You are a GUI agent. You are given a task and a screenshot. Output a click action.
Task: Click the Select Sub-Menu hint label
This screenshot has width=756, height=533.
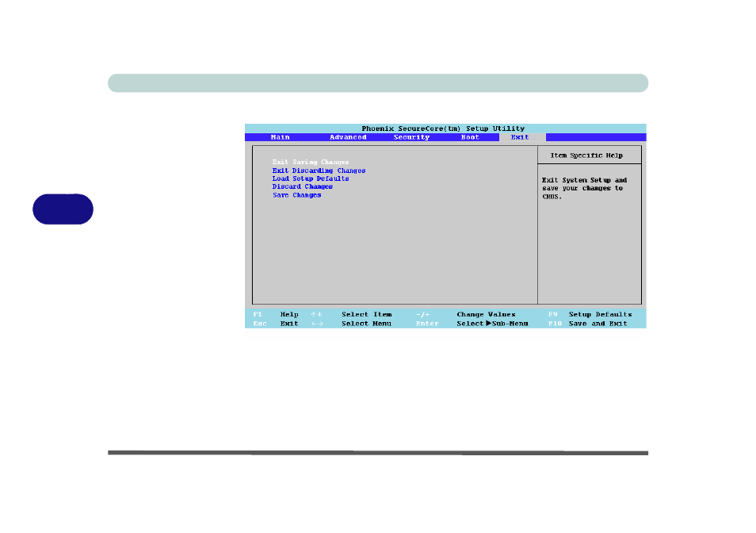pos(492,324)
